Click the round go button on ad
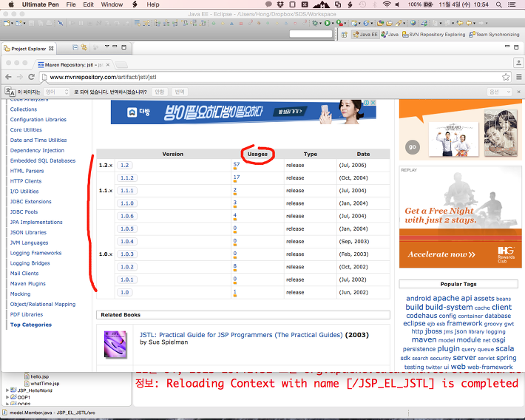 413,146
